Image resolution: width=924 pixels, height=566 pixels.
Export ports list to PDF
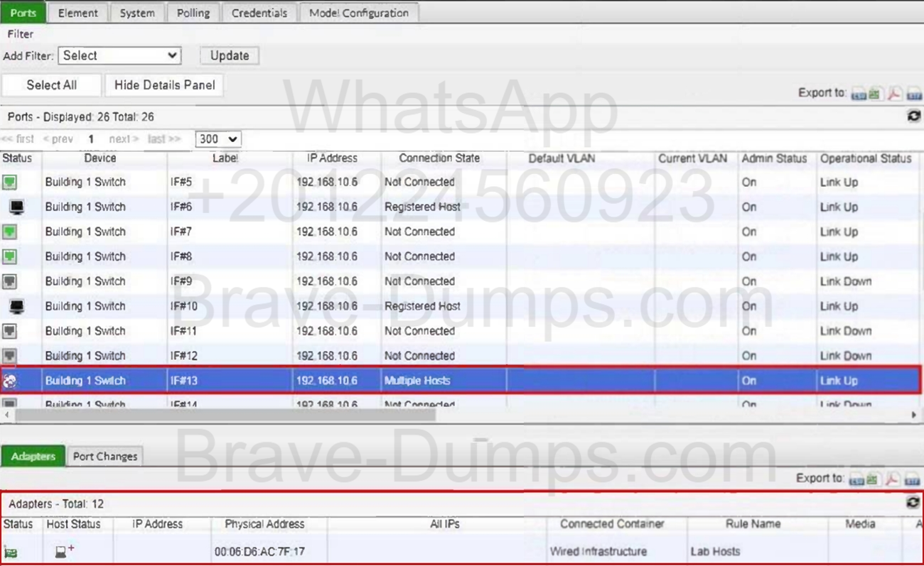pyautogui.click(x=893, y=94)
